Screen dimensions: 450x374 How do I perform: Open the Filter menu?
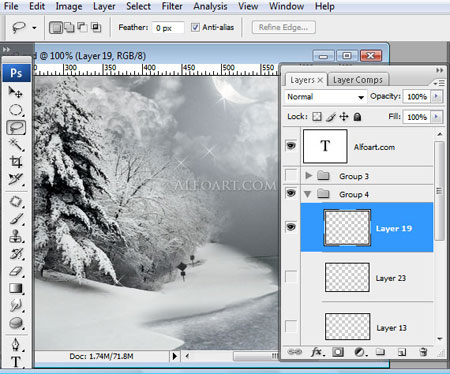[x=172, y=6]
